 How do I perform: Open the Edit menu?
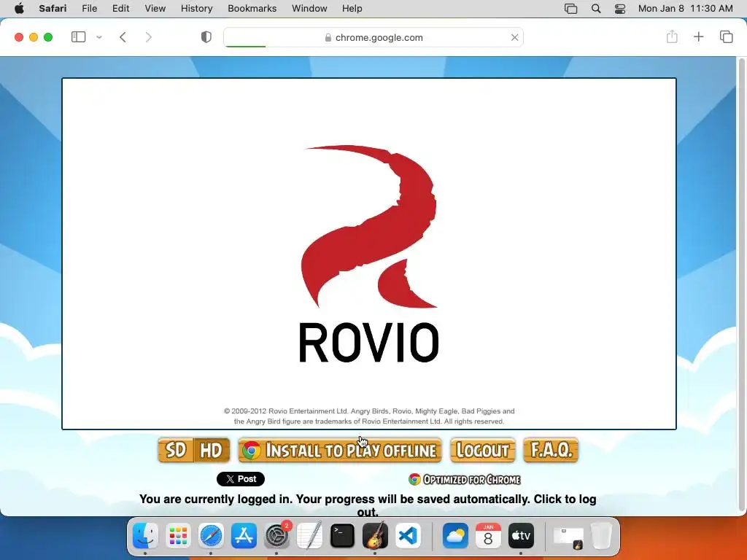pos(120,8)
